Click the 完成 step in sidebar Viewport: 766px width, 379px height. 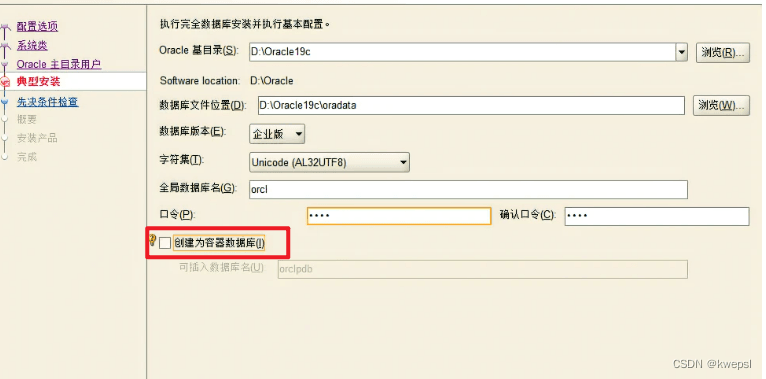point(26,157)
